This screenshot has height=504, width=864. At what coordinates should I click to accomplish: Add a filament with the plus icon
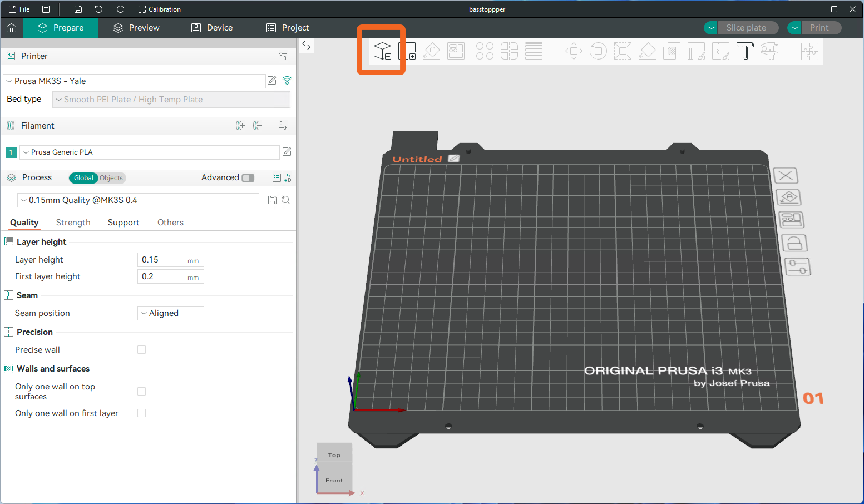(x=240, y=126)
